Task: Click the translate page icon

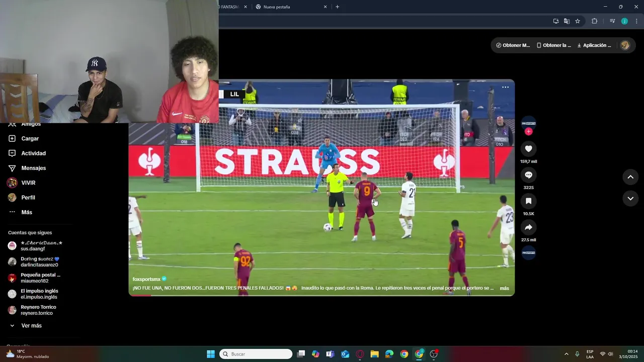Action: coord(567,21)
